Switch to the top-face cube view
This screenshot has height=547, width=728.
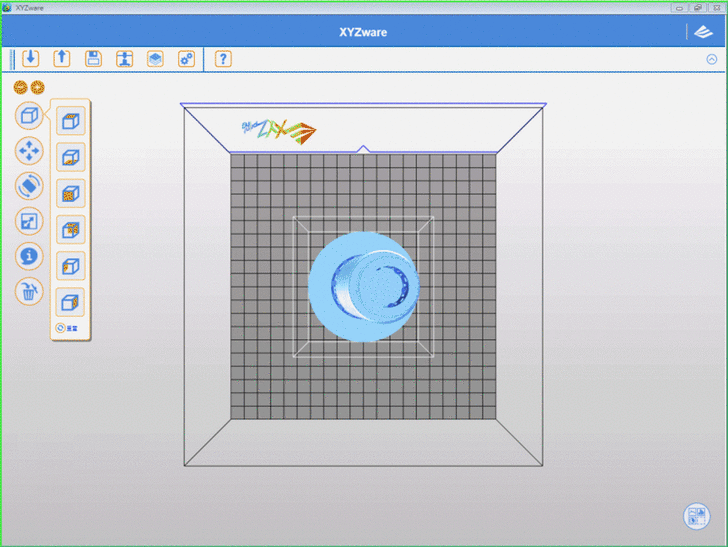pos(71,121)
